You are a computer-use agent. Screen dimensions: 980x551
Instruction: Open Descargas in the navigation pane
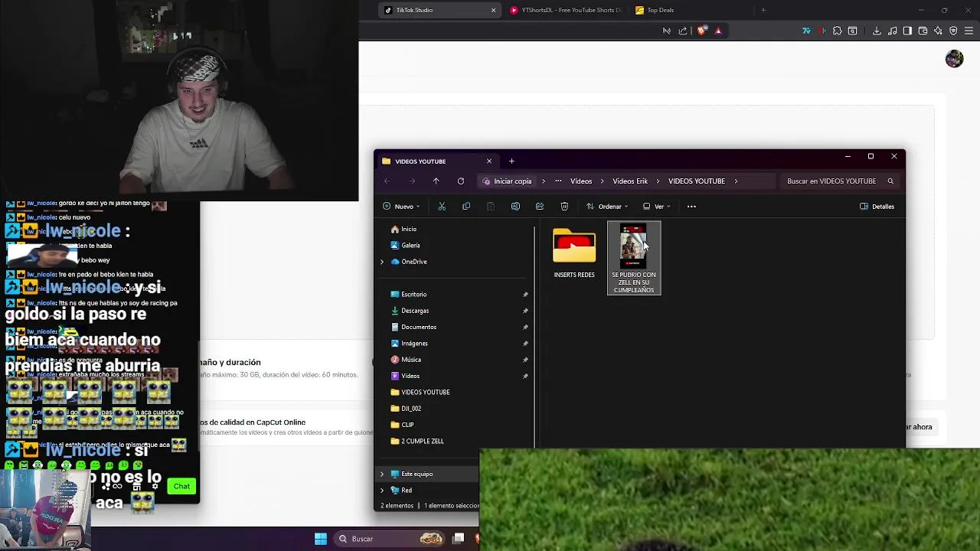coord(415,311)
